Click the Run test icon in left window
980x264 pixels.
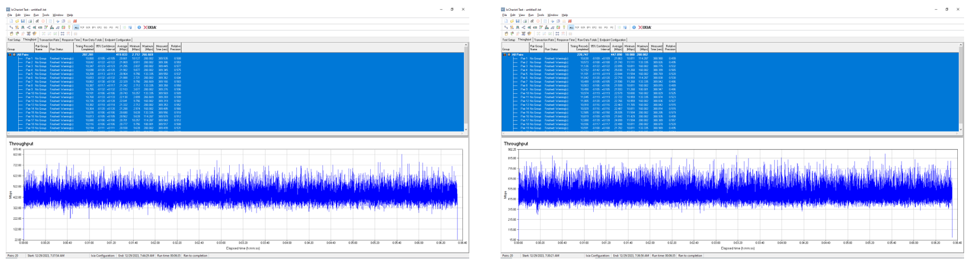[x=37, y=21]
